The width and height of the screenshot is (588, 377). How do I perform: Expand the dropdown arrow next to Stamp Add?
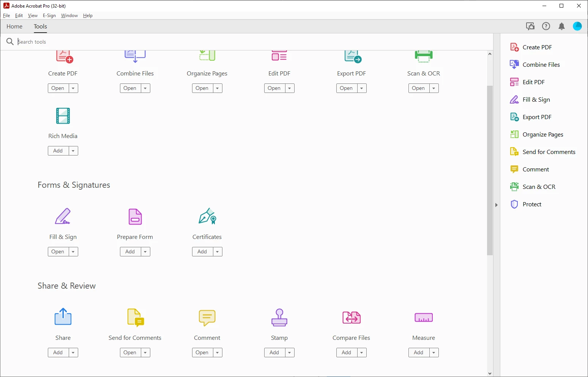pyautogui.click(x=290, y=353)
